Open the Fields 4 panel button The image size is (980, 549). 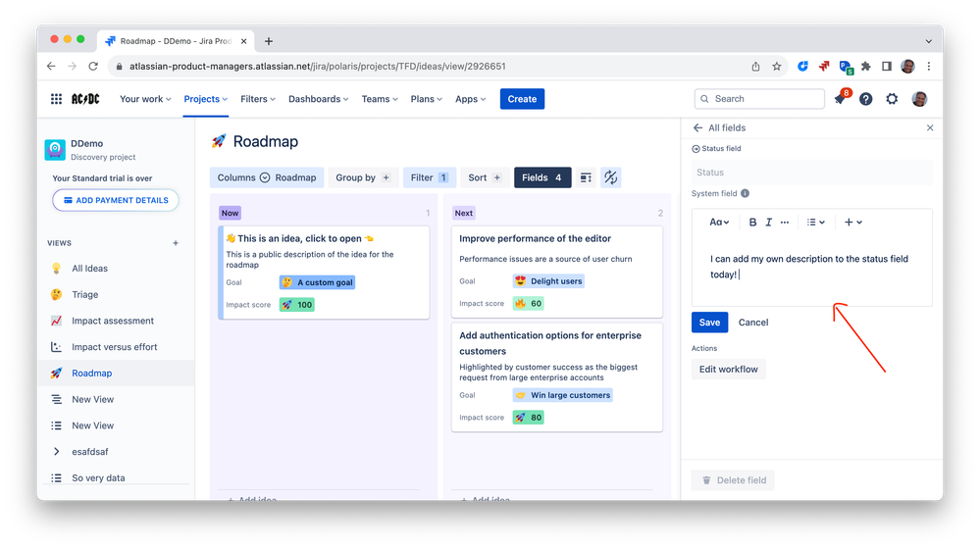542,178
